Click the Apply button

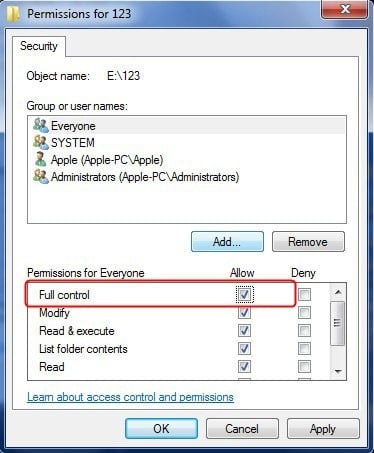(x=323, y=429)
